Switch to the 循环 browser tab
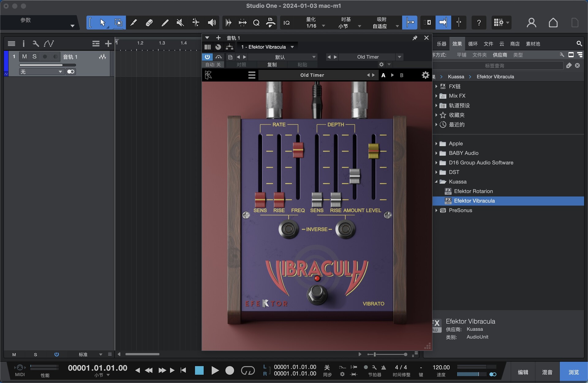 click(473, 44)
